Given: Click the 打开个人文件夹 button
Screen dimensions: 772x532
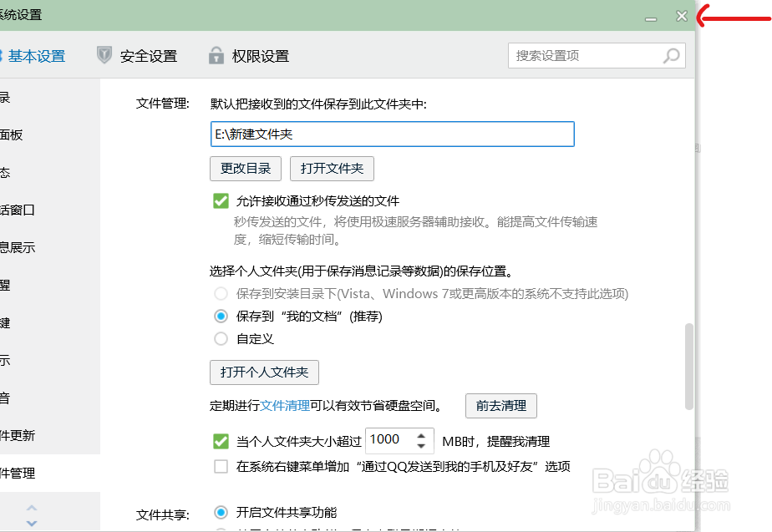Looking at the screenshot, I should (264, 372).
